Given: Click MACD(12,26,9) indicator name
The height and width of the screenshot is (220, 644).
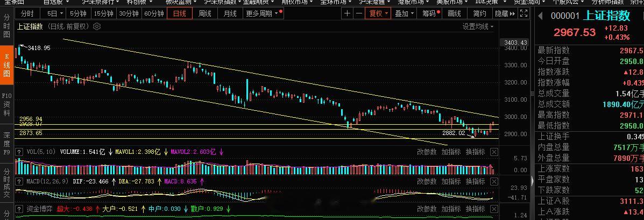Looking at the screenshot, I should click(x=48, y=181).
